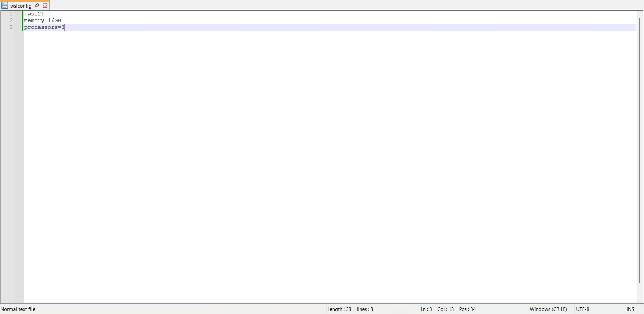Place cursor after memory=16GB
The image size is (644, 314).
(61, 20)
